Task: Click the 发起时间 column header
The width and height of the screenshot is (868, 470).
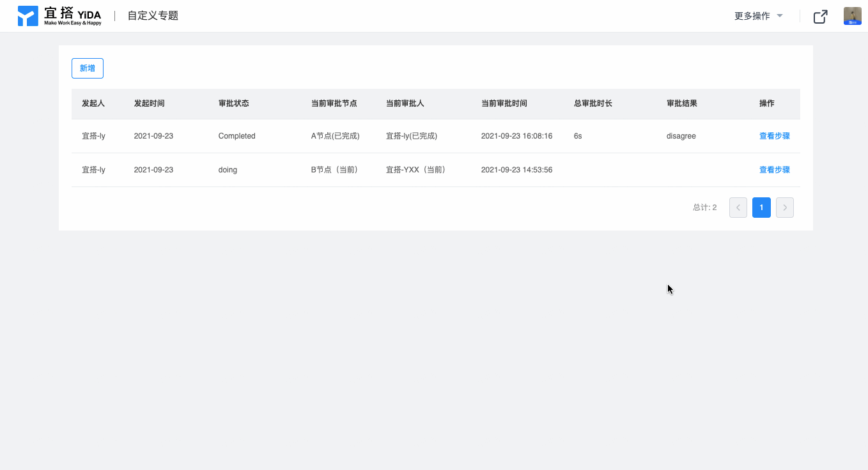Action: click(149, 103)
